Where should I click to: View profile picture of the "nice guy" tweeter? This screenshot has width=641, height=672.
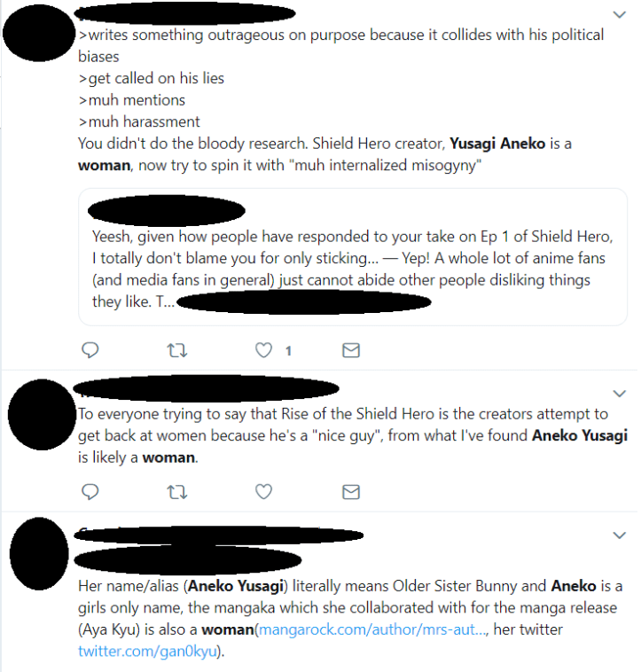[x=37, y=413]
